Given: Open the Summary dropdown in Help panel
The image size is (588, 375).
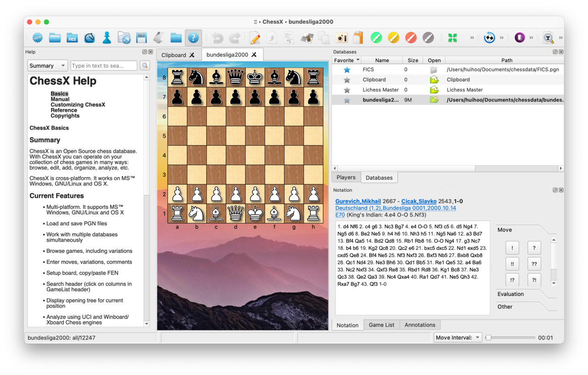Looking at the screenshot, I should [47, 65].
